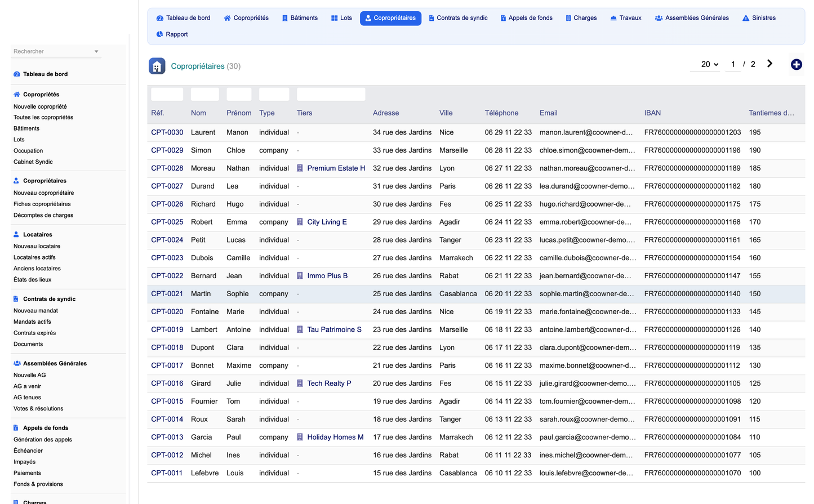Image resolution: width=814 pixels, height=504 pixels.
Task: Click the sidebar Locataires person icon
Action: (x=16, y=234)
